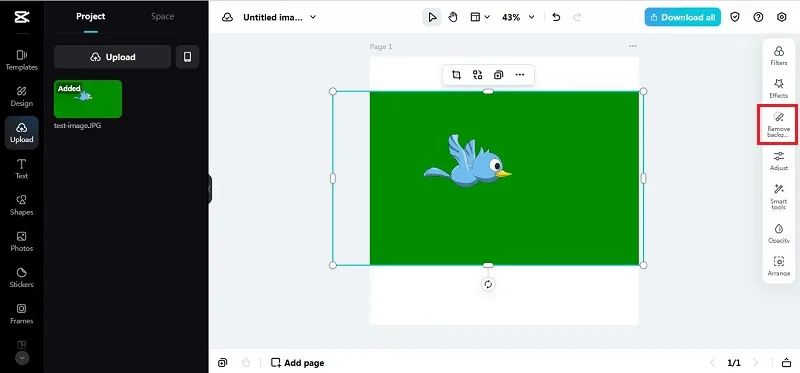The image size is (800, 373).
Task: Click the replace image icon in floating toolbar
Action: (x=478, y=75)
